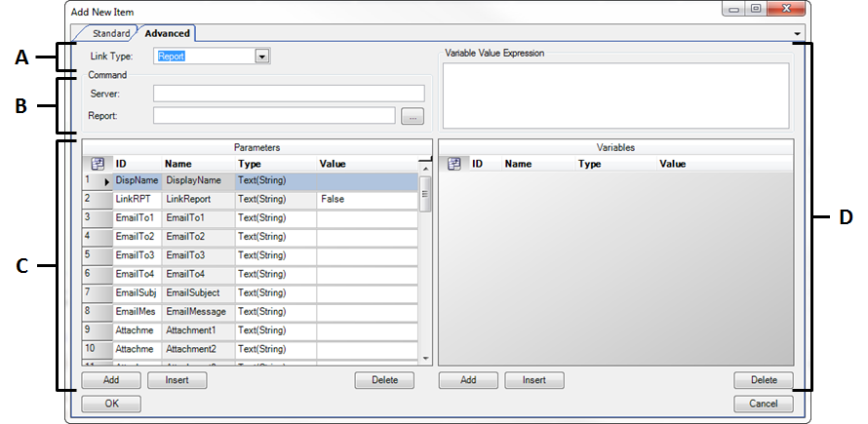Image resolution: width=868 pixels, height=424 pixels.
Task: Click the tab overflow arrow at top right
Action: (x=798, y=34)
